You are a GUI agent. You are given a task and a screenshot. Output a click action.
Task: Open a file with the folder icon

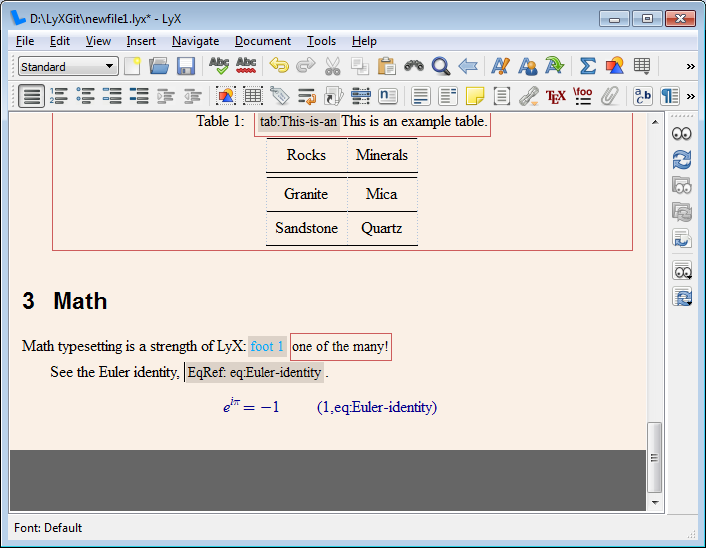pos(158,66)
